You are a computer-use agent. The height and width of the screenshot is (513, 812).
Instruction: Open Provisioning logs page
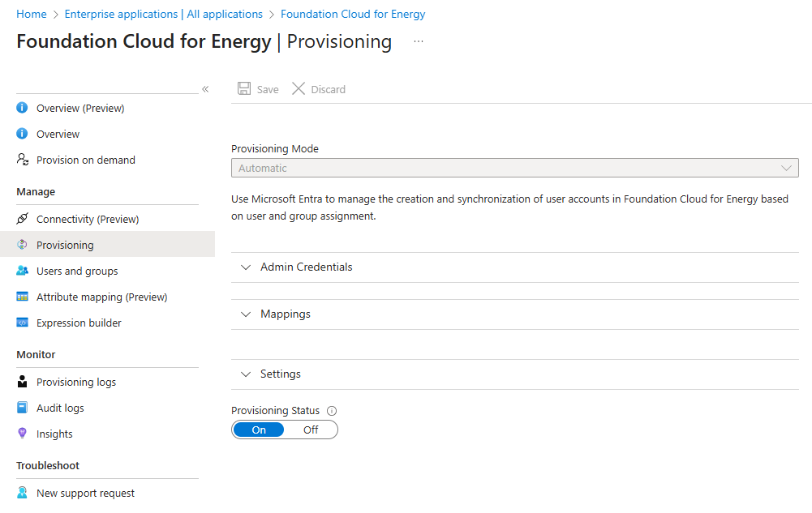tap(107, 383)
